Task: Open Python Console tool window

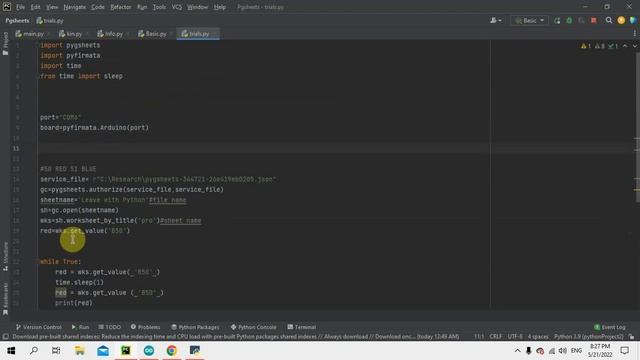Action: [x=253, y=327]
